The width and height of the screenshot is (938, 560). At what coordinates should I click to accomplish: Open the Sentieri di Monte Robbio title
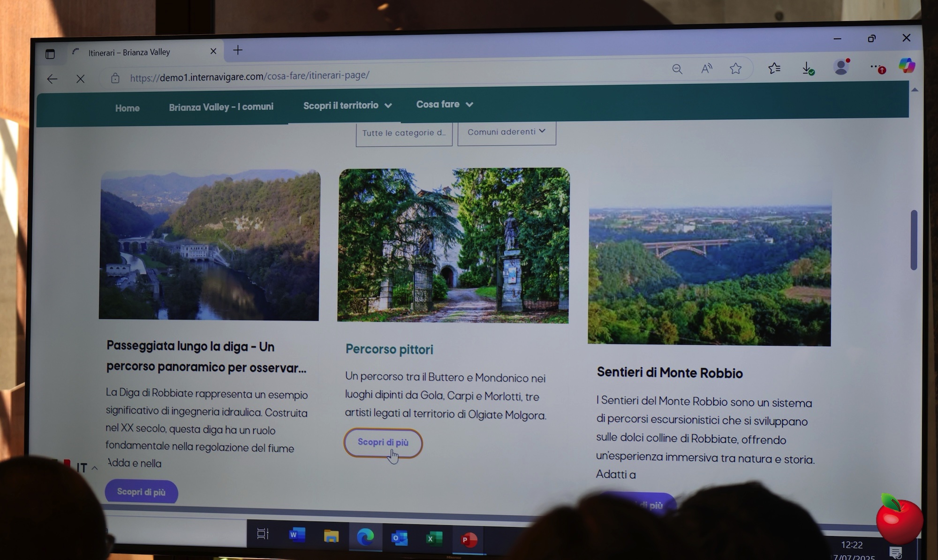[x=670, y=373]
